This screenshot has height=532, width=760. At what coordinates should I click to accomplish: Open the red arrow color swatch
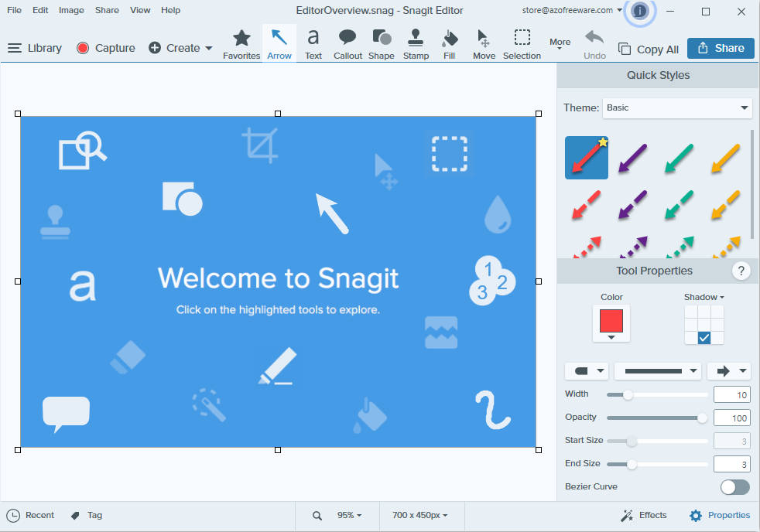point(611,320)
